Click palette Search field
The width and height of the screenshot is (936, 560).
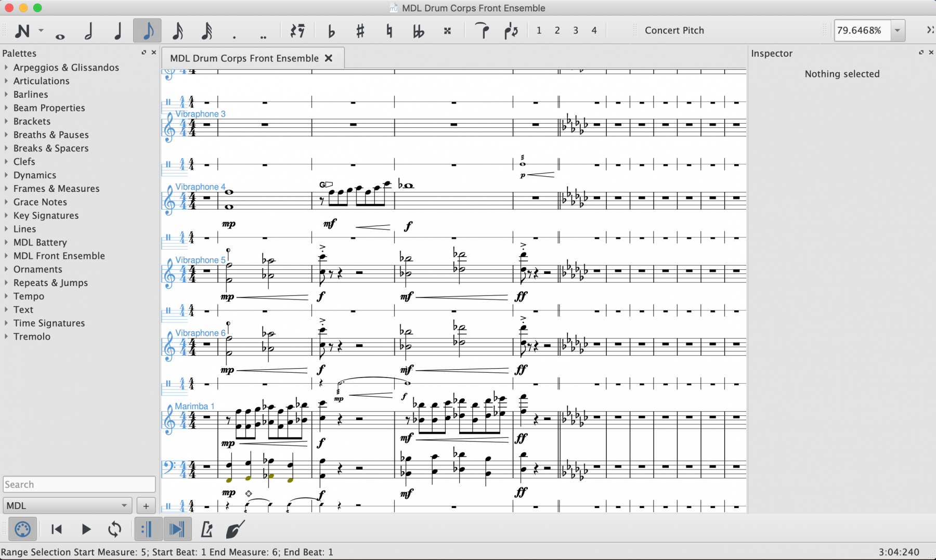pos(79,484)
